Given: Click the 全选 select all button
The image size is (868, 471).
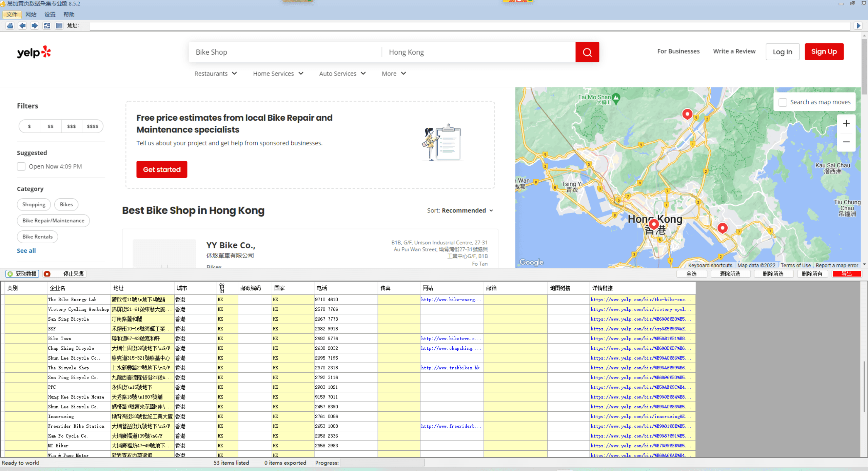Looking at the screenshot, I should click(691, 274).
